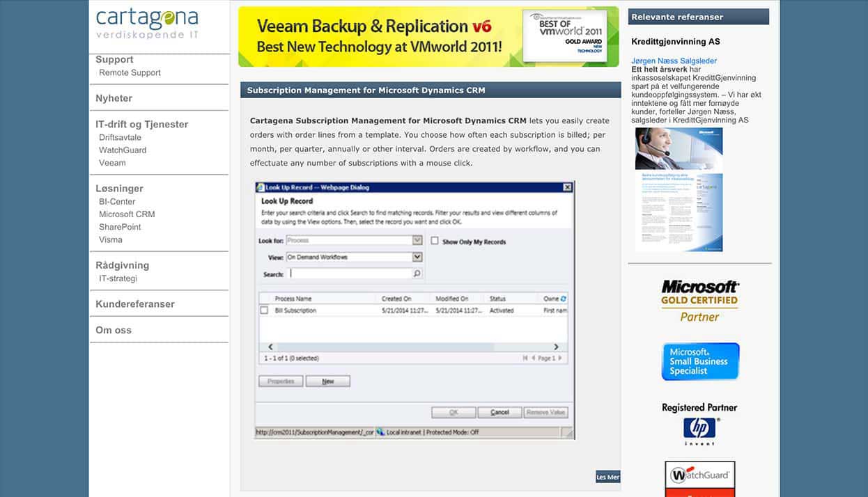Click the Cartagena logo
Viewport: 868px width, 497px height.
click(x=147, y=24)
